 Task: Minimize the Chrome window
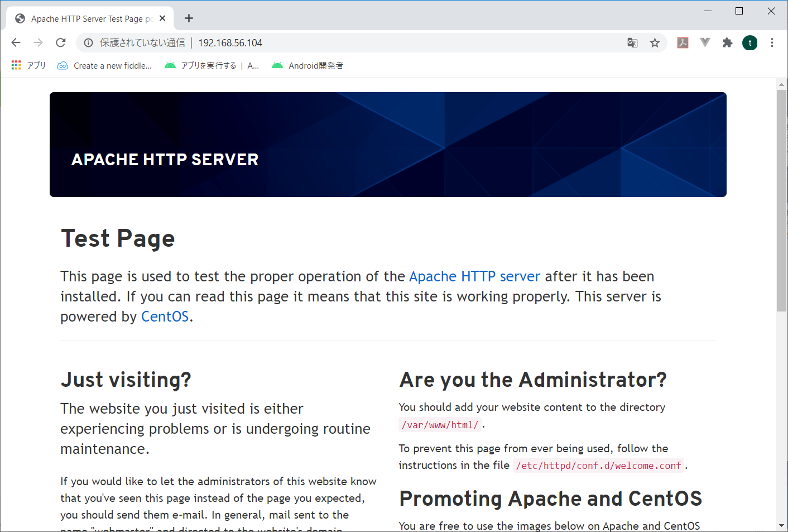coord(708,11)
